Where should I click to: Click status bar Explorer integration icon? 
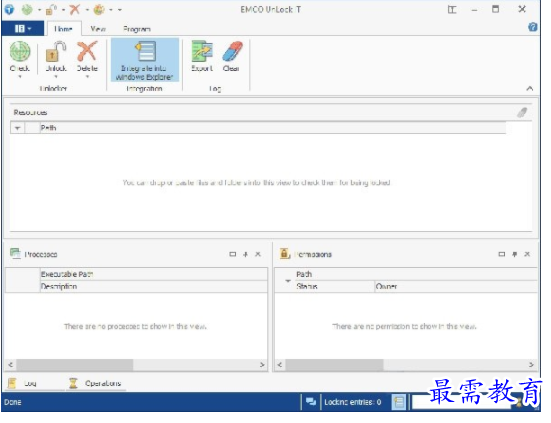click(x=399, y=402)
